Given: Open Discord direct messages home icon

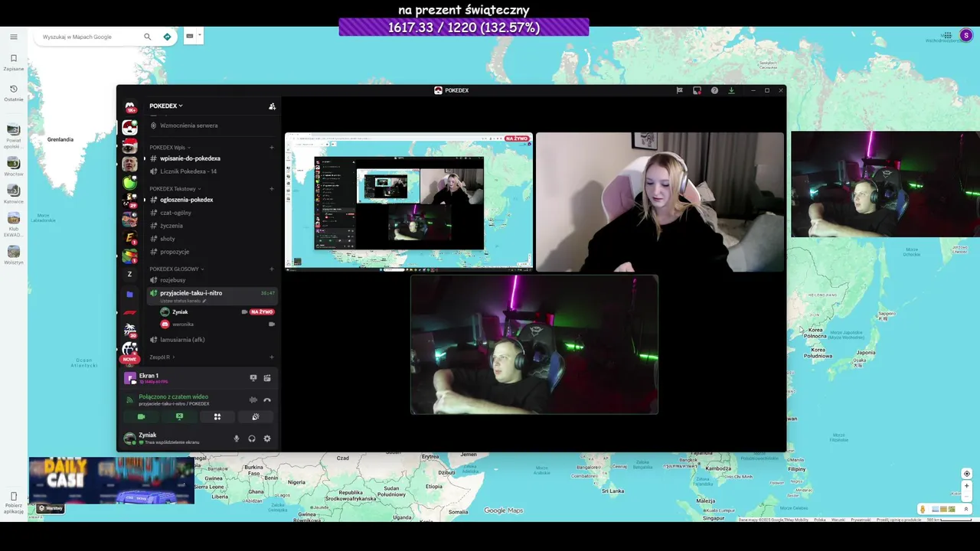Looking at the screenshot, I should point(129,107).
